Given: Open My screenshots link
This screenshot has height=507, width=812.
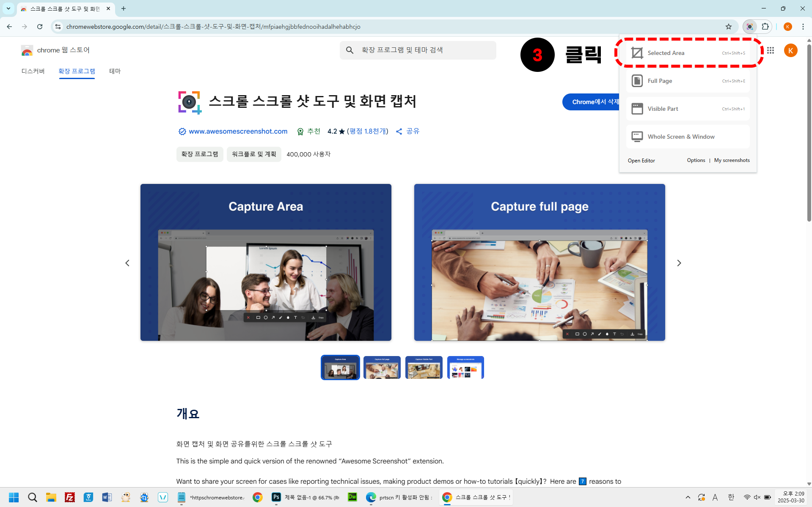Looking at the screenshot, I should 732,160.
